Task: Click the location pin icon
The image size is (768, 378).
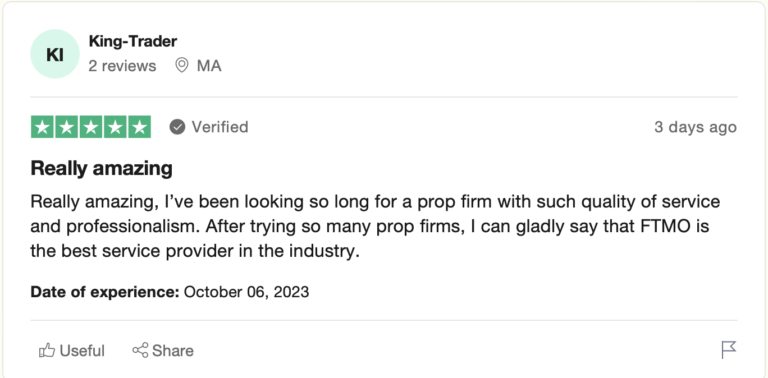Action: click(182, 65)
